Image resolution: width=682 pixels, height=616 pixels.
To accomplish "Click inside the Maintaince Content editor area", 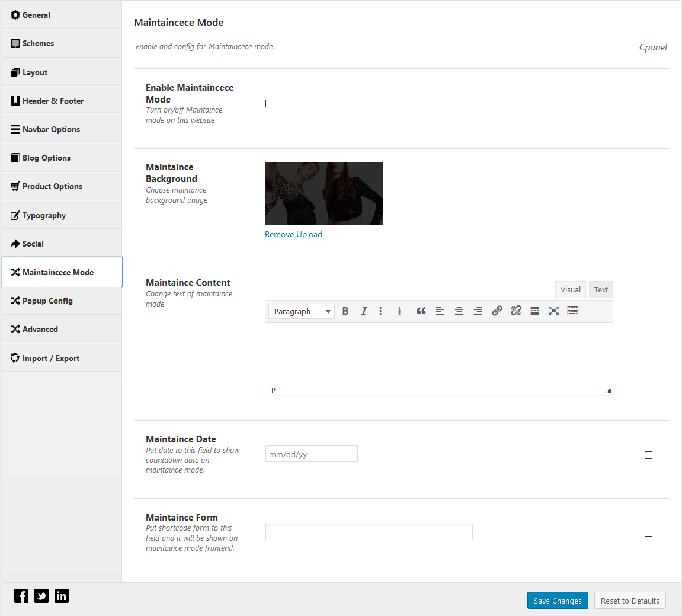I will point(439,352).
